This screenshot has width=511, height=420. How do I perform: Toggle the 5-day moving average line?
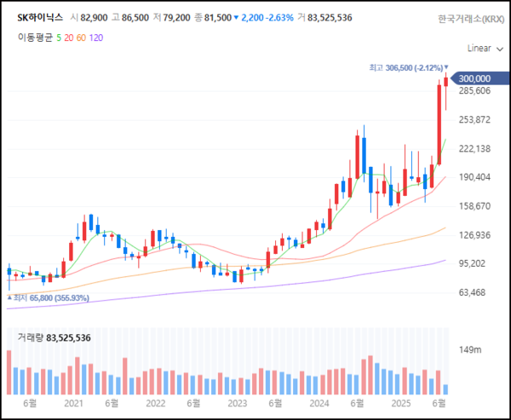click(x=60, y=37)
